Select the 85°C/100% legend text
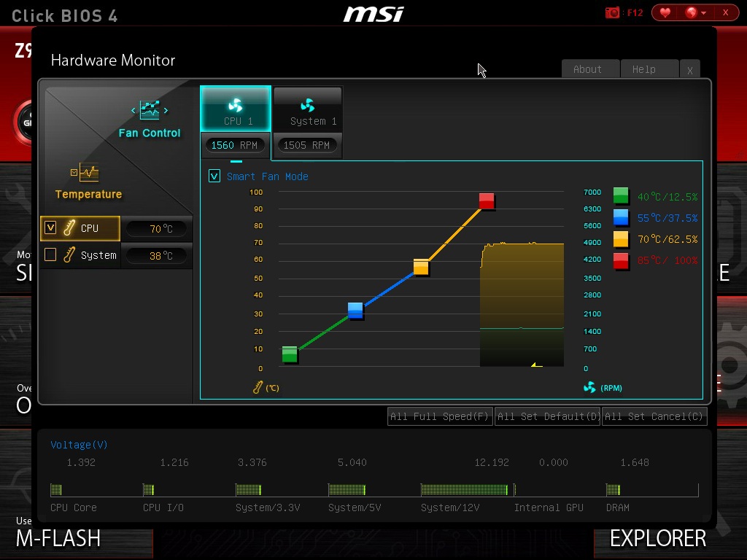The image size is (747, 560). click(x=667, y=260)
